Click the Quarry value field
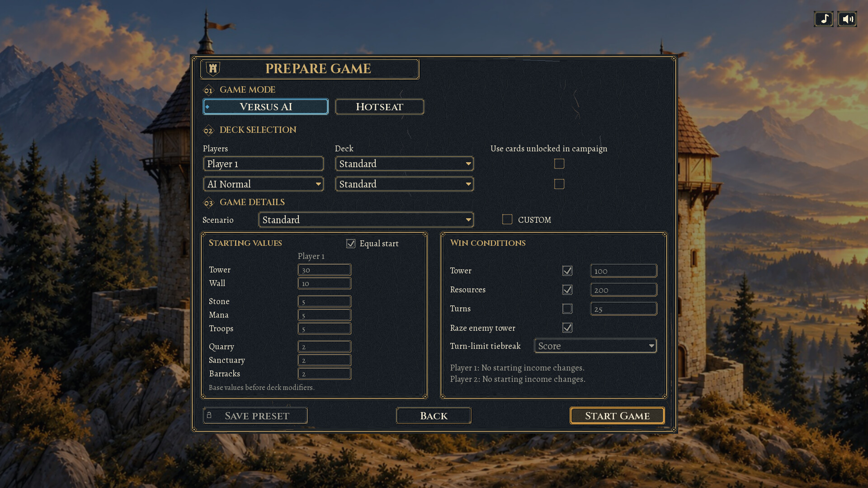The width and height of the screenshot is (868, 488). coord(325,347)
